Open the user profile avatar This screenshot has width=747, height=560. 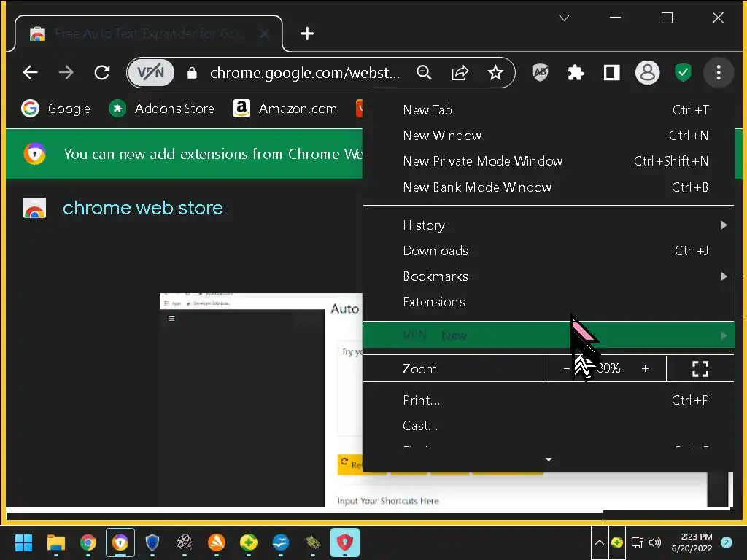(647, 72)
